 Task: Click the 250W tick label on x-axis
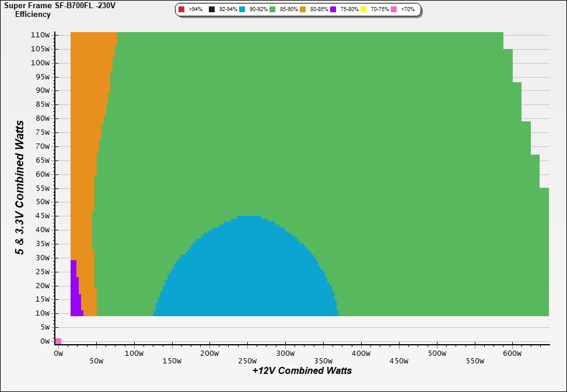pyautogui.click(x=247, y=353)
